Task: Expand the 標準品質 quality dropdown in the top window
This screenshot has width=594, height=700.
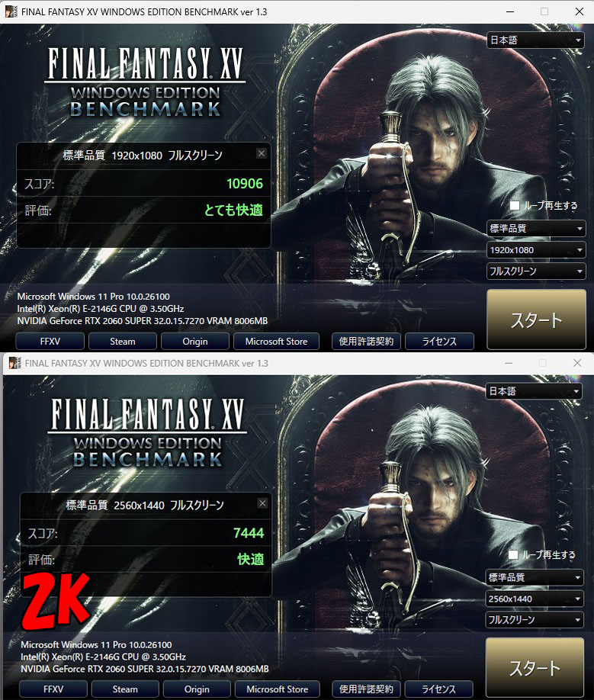Action: (x=535, y=229)
